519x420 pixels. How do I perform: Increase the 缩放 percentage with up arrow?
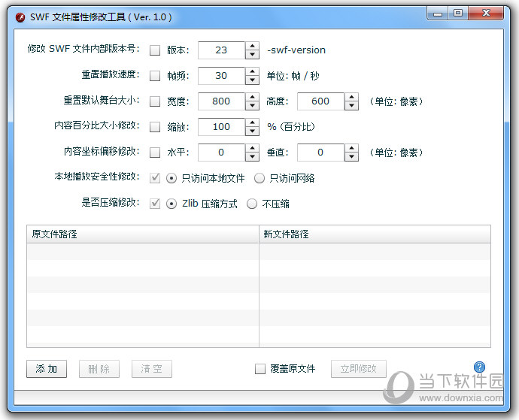tap(252, 122)
